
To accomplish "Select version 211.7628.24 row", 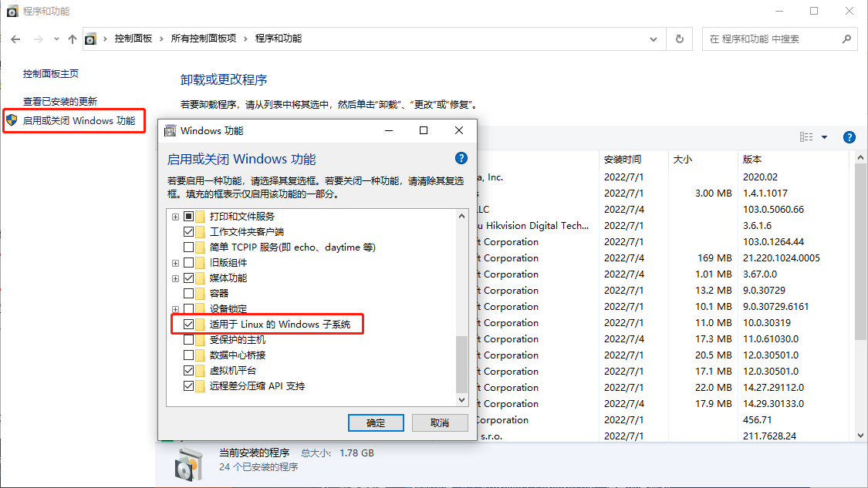I will click(x=769, y=436).
